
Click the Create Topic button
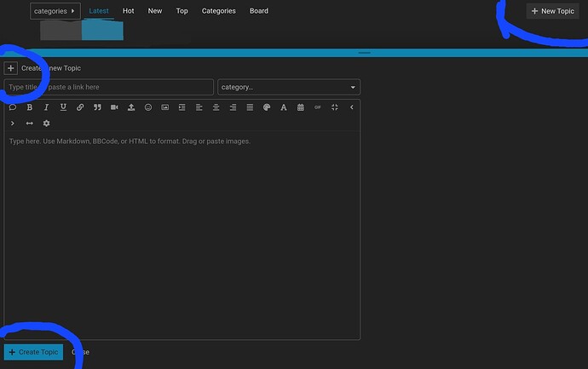33,352
